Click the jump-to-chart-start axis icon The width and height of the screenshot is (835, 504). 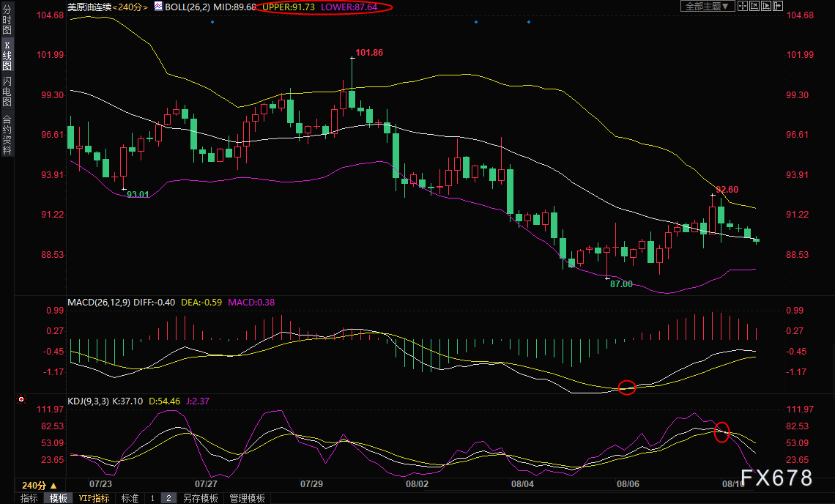coord(754,7)
